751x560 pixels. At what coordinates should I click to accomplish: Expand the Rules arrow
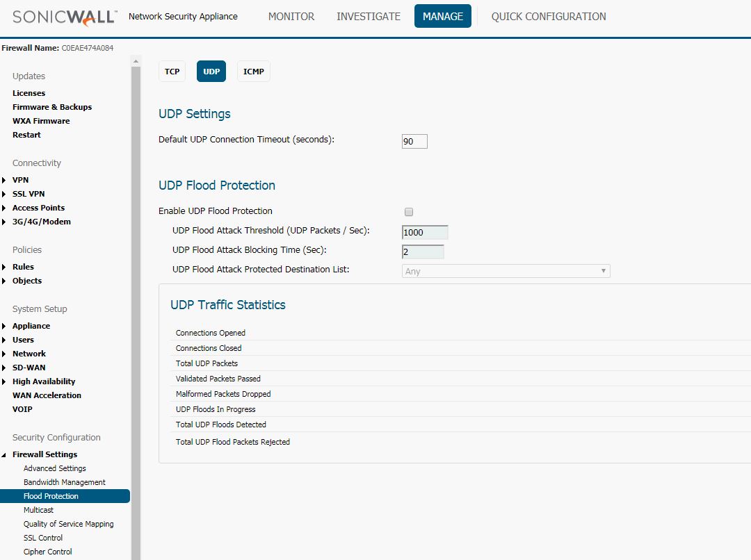pos(4,267)
